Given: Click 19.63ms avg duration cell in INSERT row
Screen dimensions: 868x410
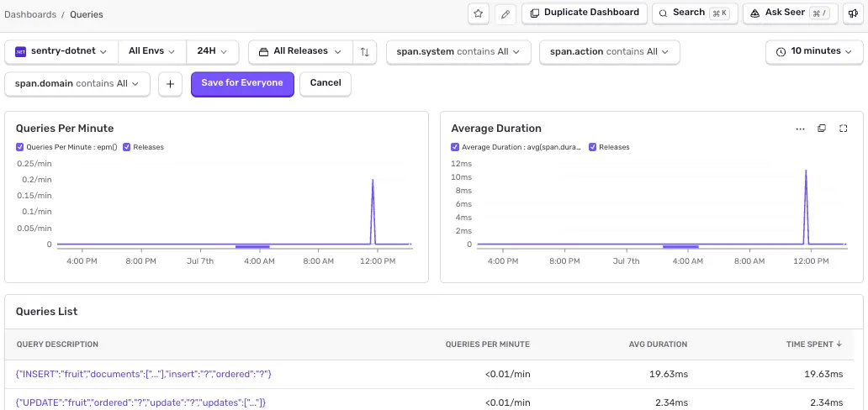Looking at the screenshot, I should pyautogui.click(x=669, y=374).
